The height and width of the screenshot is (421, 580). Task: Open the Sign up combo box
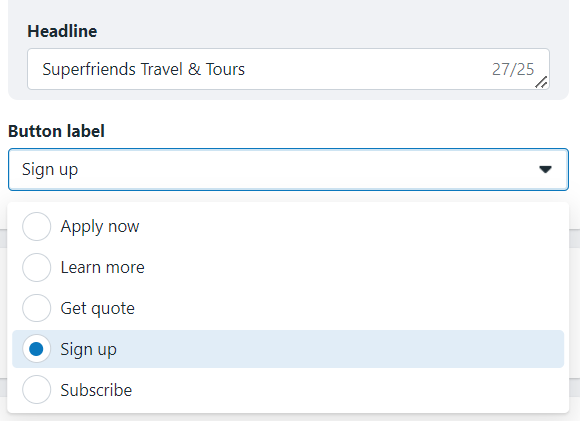288,169
